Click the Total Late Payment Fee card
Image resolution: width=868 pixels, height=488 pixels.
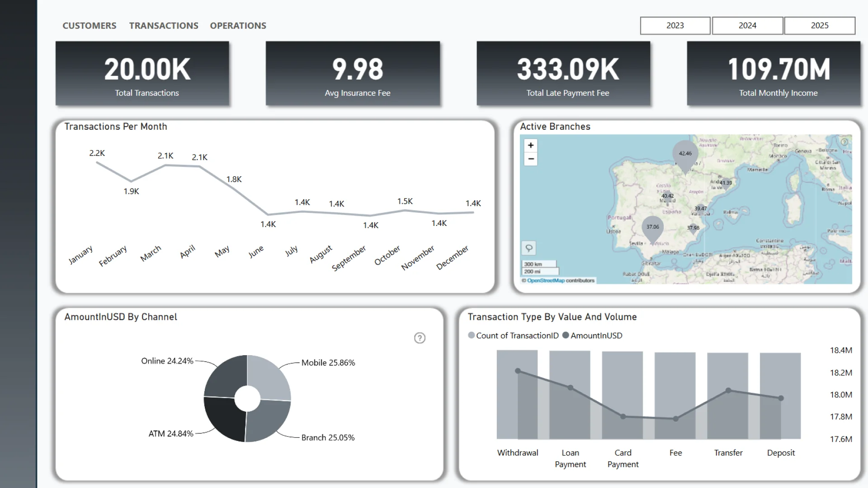click(x=563, y=74)
